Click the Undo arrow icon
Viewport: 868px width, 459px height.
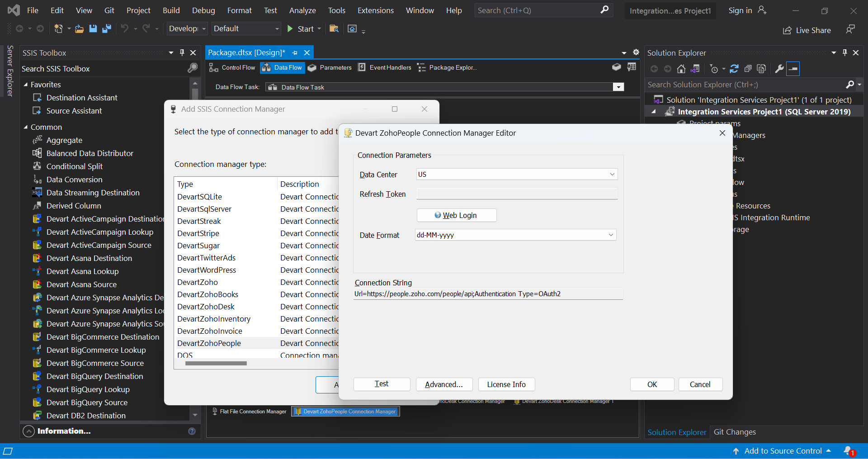click(124, 29)
